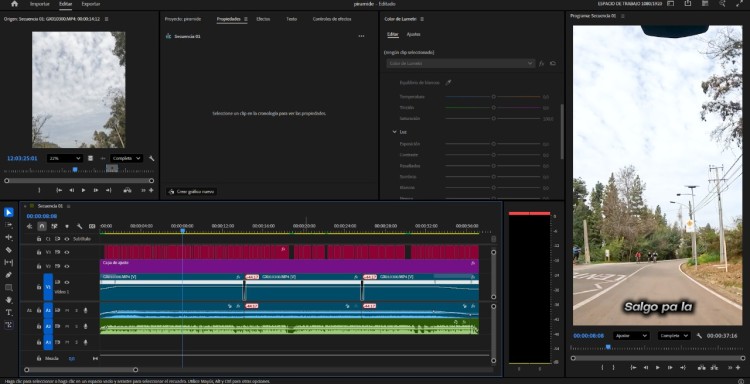Open the Controles de efectos tab
The image size is (750, 384).
(x=332, y=19)
